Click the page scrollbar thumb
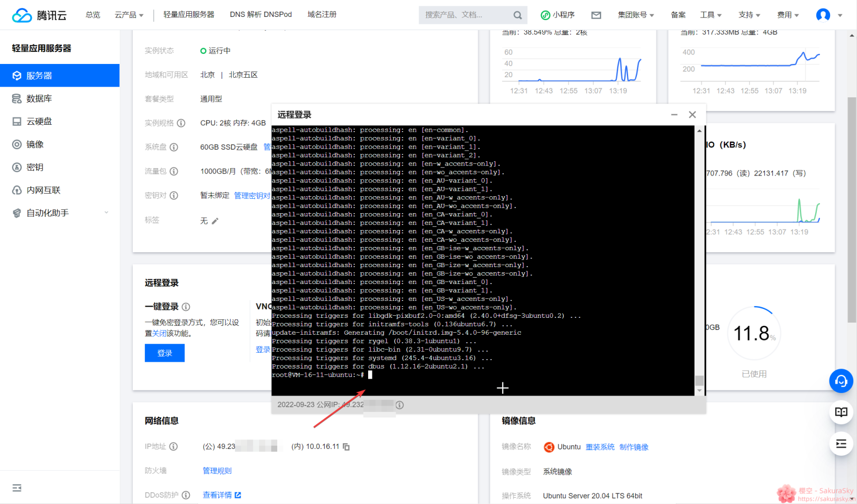This screenshot has width=857, height=504. [x=852, y=209]
